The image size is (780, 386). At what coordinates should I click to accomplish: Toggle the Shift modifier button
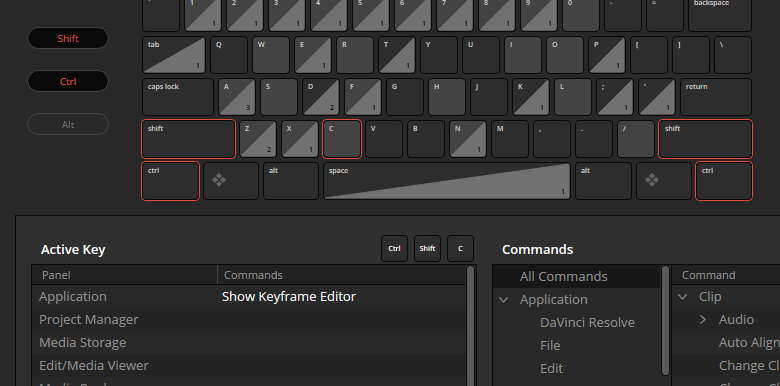click(68, 38)
